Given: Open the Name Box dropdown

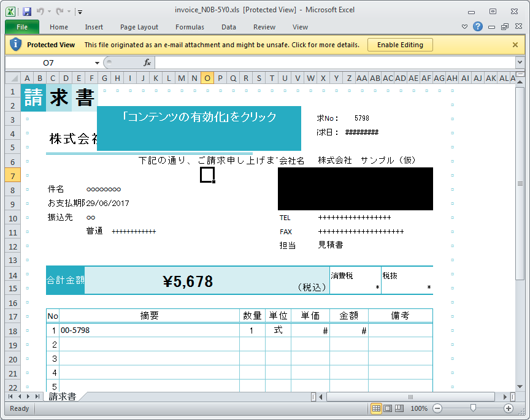Looking at the screenshot, I should 97,63.
